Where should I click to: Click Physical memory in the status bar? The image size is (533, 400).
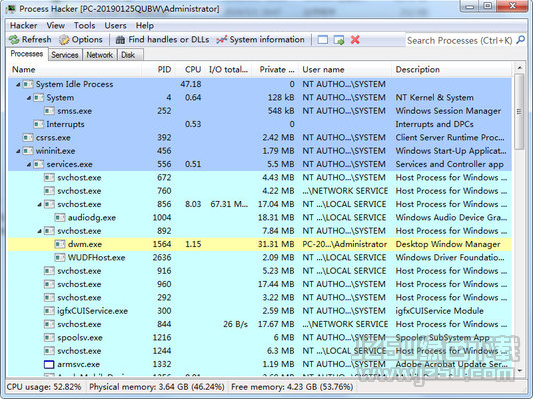click(x=157, y=387)
